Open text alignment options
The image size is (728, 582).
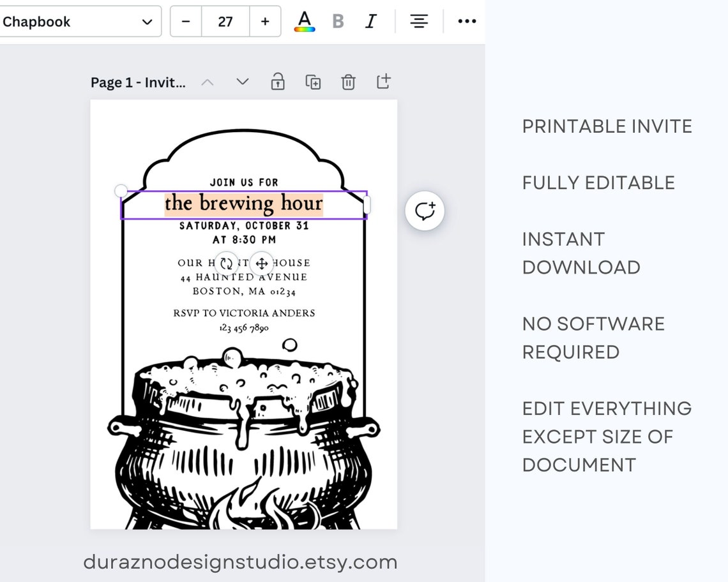pos(418,20)
